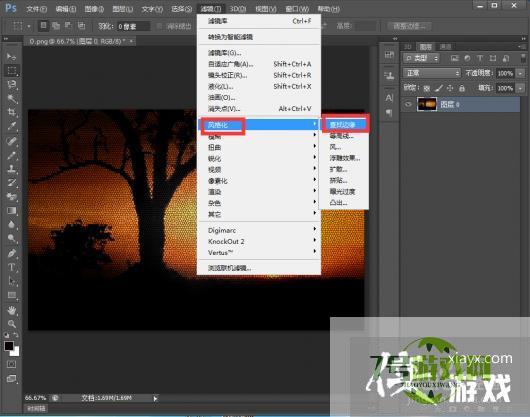Open the Layers panel flyout menu
This screenshot has height=417, width=530.
[522, 47]
